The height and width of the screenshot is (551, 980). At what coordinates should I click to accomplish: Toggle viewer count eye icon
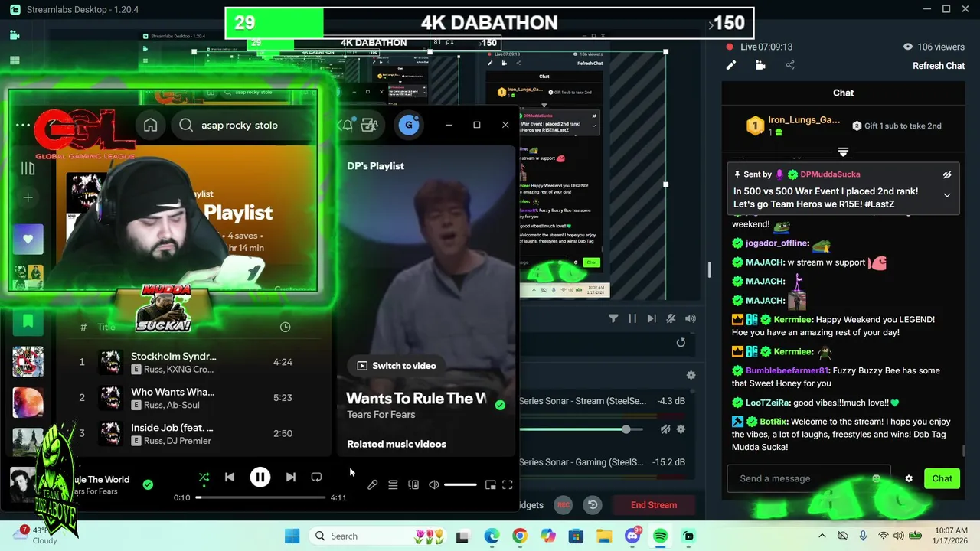[x=907, y=47]
